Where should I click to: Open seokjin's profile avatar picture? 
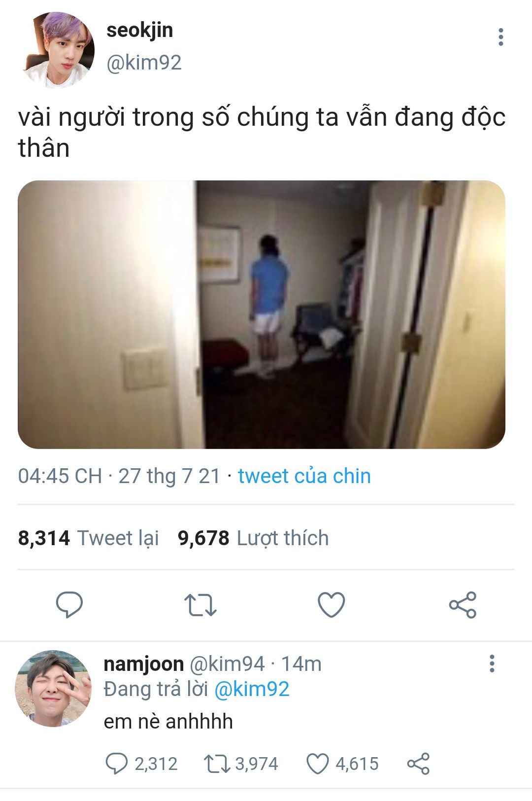59,50
